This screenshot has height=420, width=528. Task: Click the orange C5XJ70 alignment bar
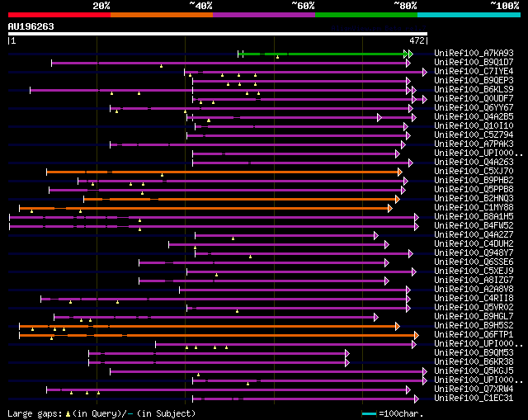[x=223, y=172]
